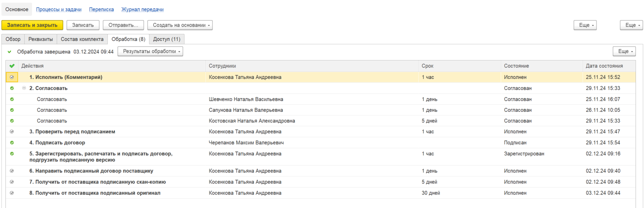Screen dimensions: 644x208
Task: Click term cell 30 дней
Action: tap(431, 193)
